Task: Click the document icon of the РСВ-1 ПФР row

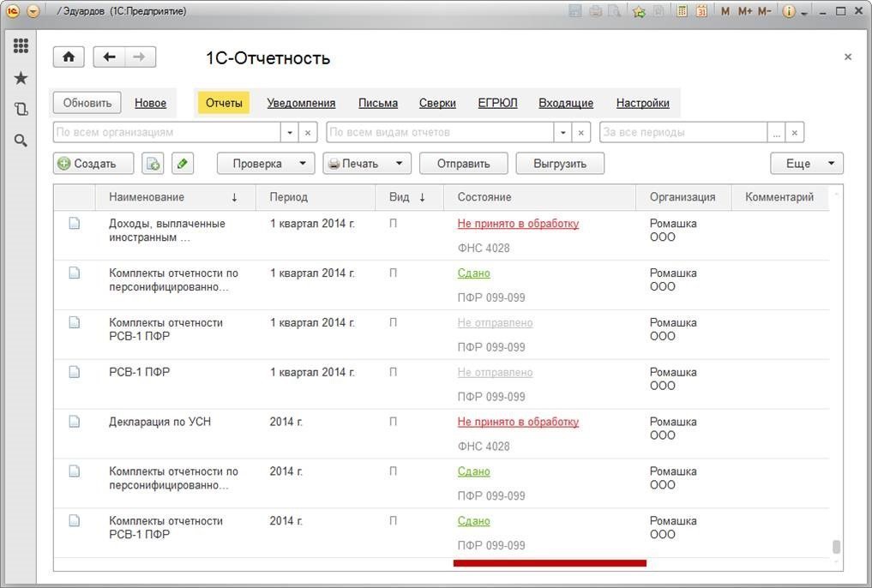Action: [74, 372]
